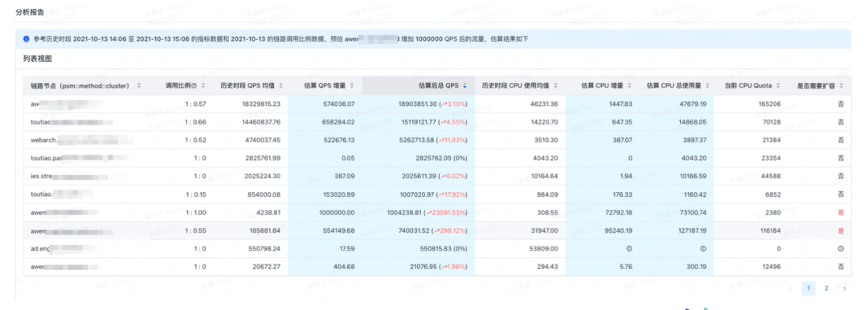Click the 估算后总 QPS column header
Image resolution: width=868 pixels, height=310 pixels.
click(x=439, y=86)
